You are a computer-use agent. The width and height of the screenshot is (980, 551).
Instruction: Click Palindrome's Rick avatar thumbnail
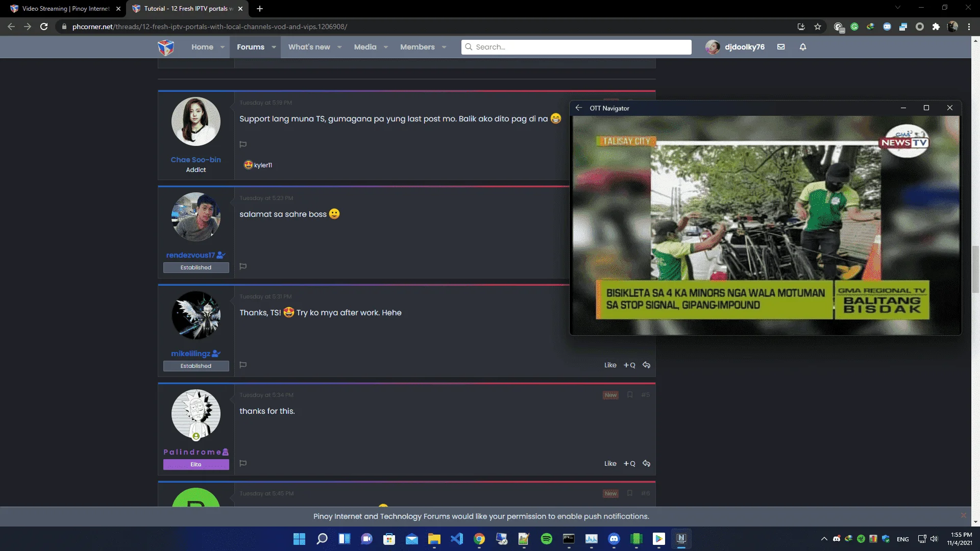coord(195,414)
